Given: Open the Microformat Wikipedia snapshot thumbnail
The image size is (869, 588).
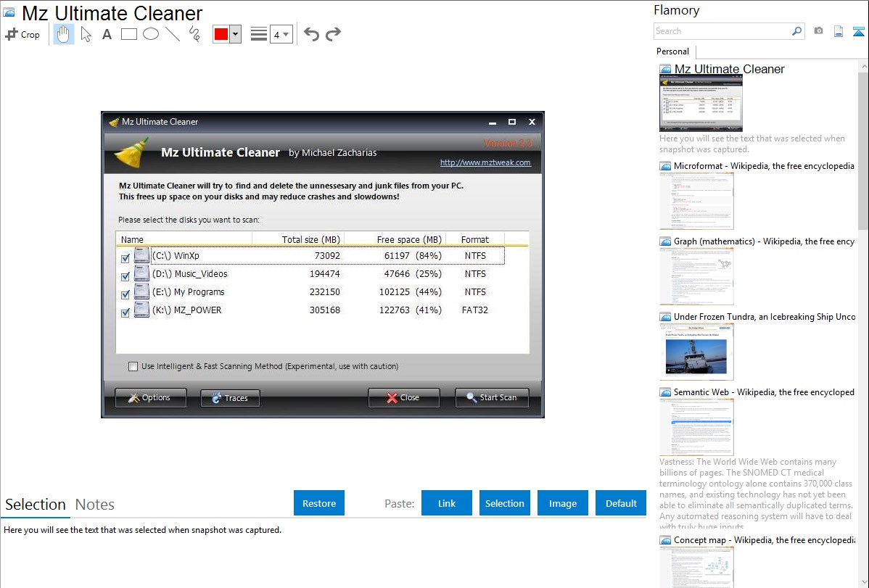Looking at the screenshot, I should [x=696, y=201].
